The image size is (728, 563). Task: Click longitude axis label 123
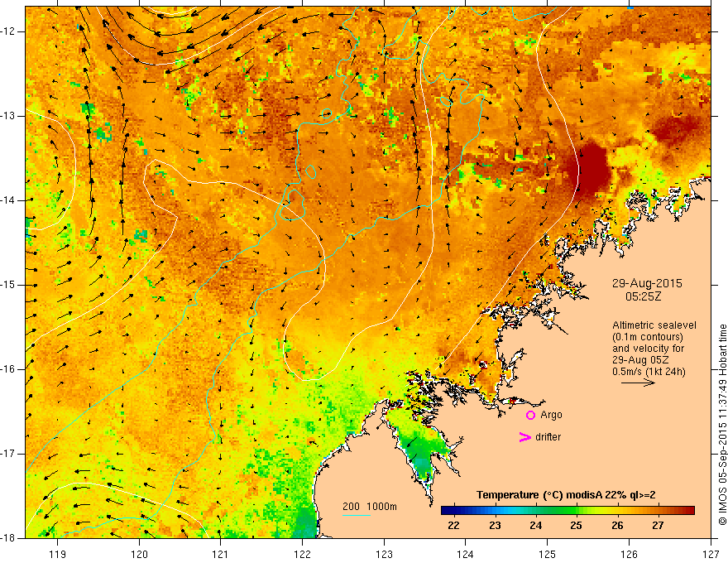point(384,554)
